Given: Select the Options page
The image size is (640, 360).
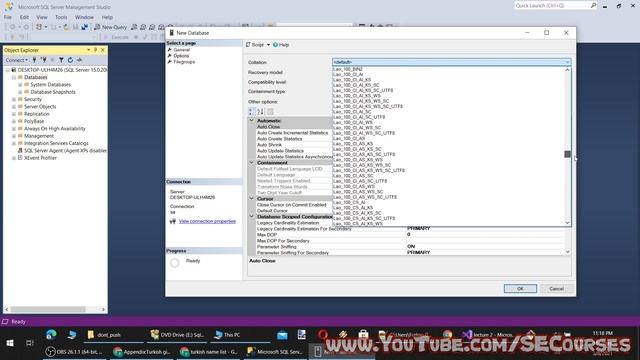Looking at the screenshot, I should tap(181, 56).
